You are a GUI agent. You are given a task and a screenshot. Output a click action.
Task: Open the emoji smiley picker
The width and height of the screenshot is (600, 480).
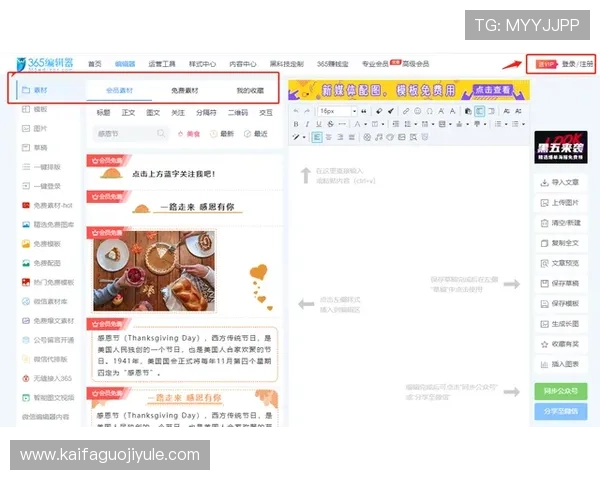point(417,111)
